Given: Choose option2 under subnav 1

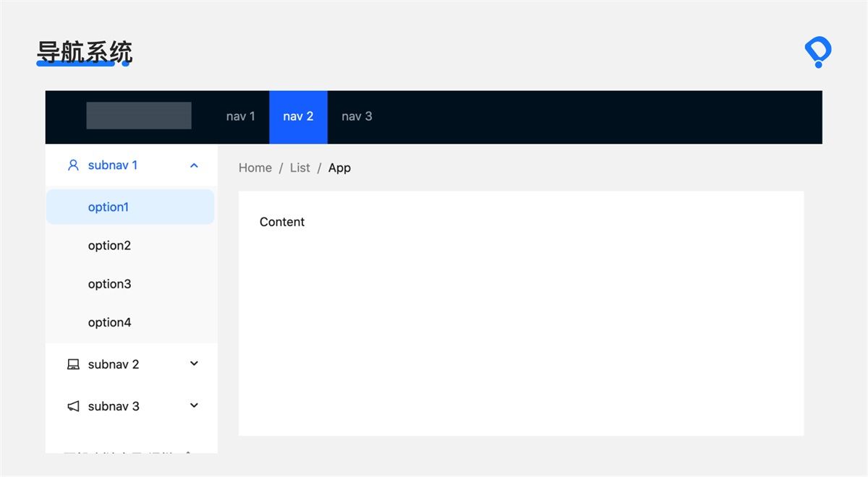Looking at the screenshot, I should coord(130,246).
